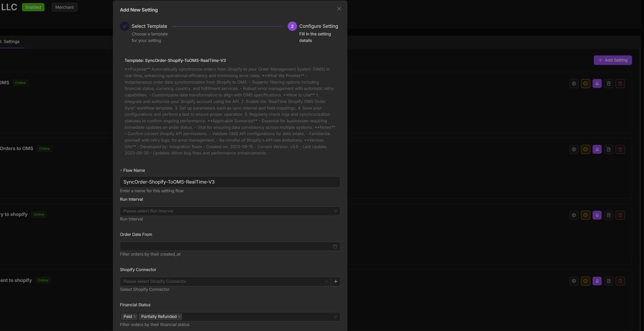
Task: Click the gear icon in the first OMS row
Action: pyautogui.click(x=574, y=83)
